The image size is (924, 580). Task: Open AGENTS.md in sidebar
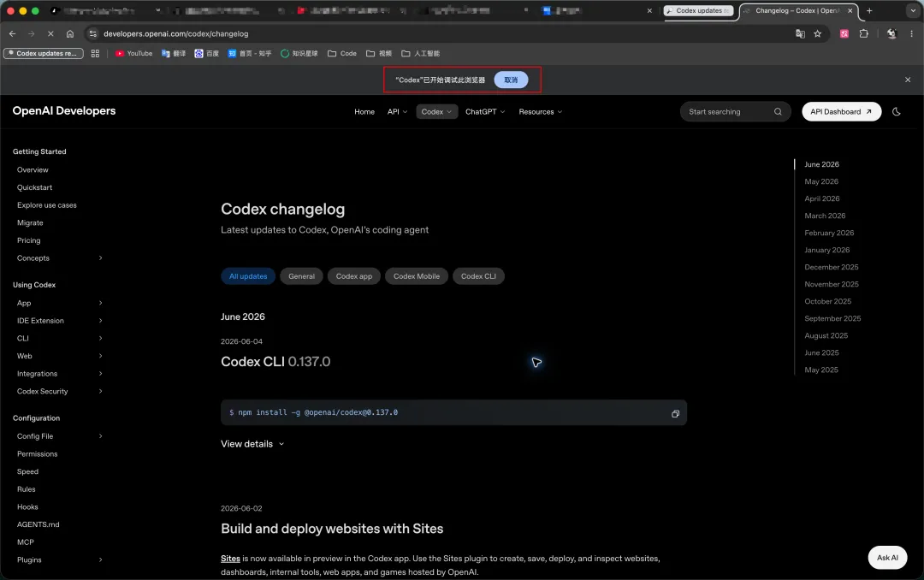pyautogui.click(x=38, y=524)
